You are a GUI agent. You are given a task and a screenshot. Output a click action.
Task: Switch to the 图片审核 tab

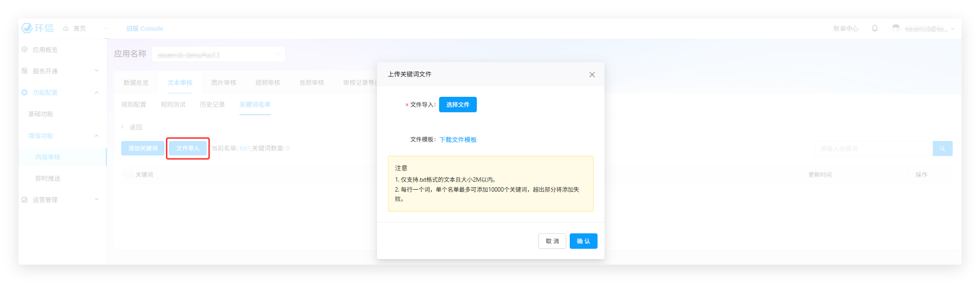point(224,83)
